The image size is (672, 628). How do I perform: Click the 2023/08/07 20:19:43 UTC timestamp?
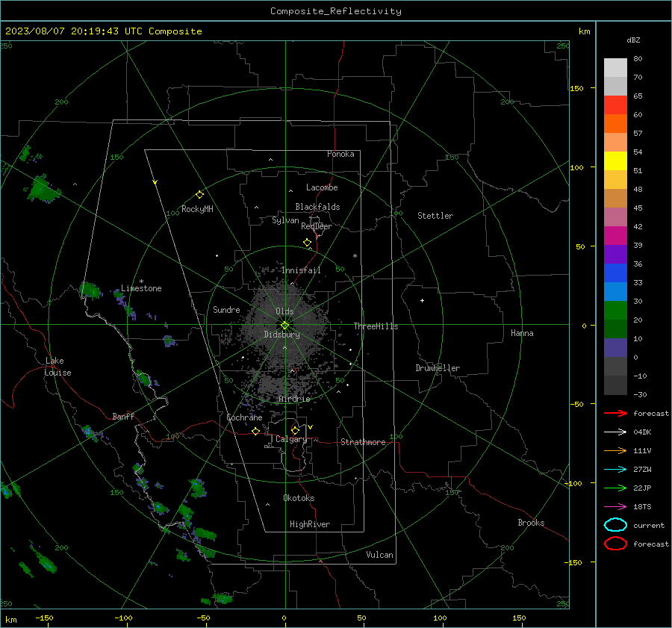point(74,31)
